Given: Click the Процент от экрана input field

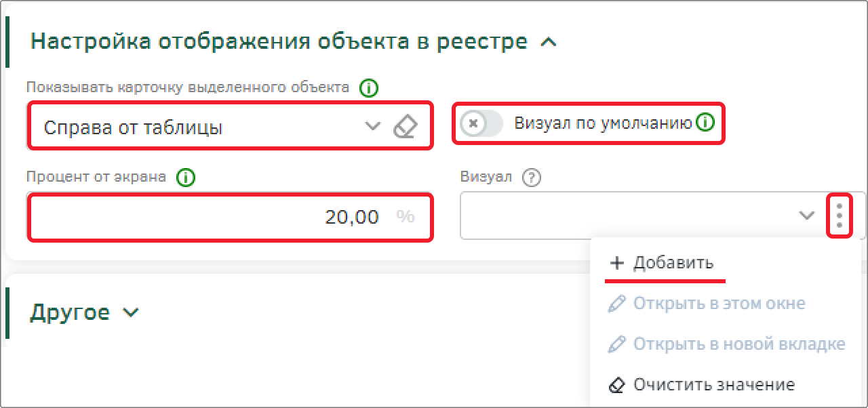Looking at the screenshot, I should pos(230,217).
